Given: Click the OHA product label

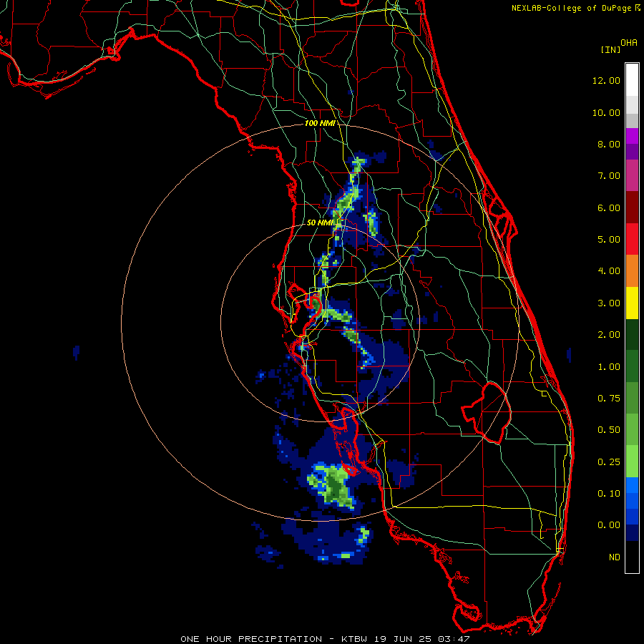Looking at the screenshot, I should point(629,43).
